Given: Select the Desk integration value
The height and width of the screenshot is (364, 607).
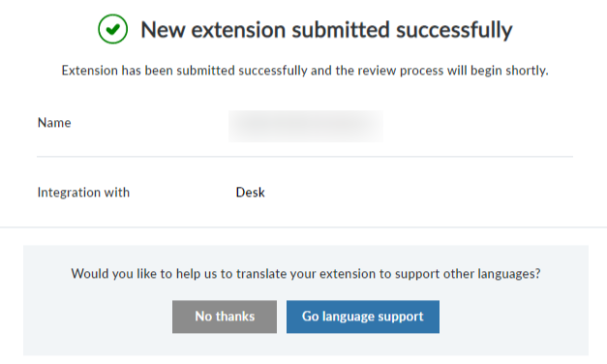Looking at the screenshot, I should (x=250, y=193).
